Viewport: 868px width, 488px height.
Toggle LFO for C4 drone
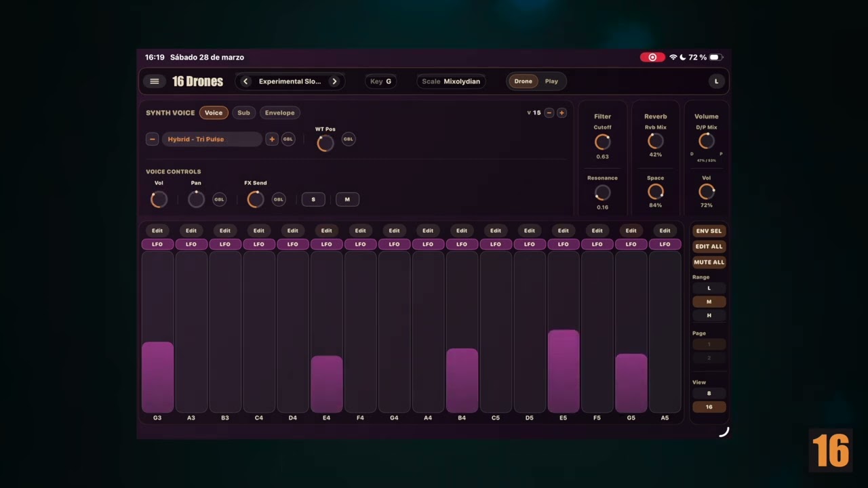coord(258,244)
